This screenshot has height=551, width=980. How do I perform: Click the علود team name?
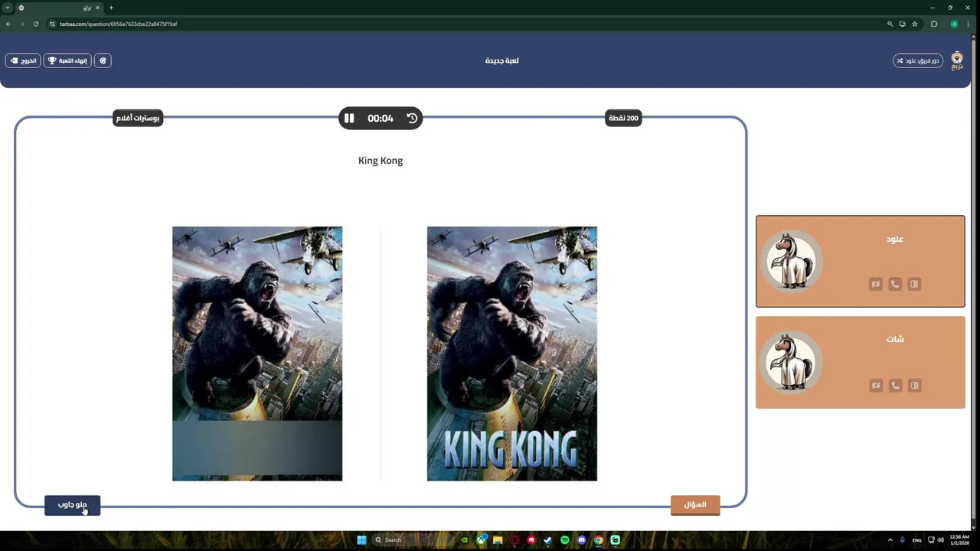[x=895, y=239]
